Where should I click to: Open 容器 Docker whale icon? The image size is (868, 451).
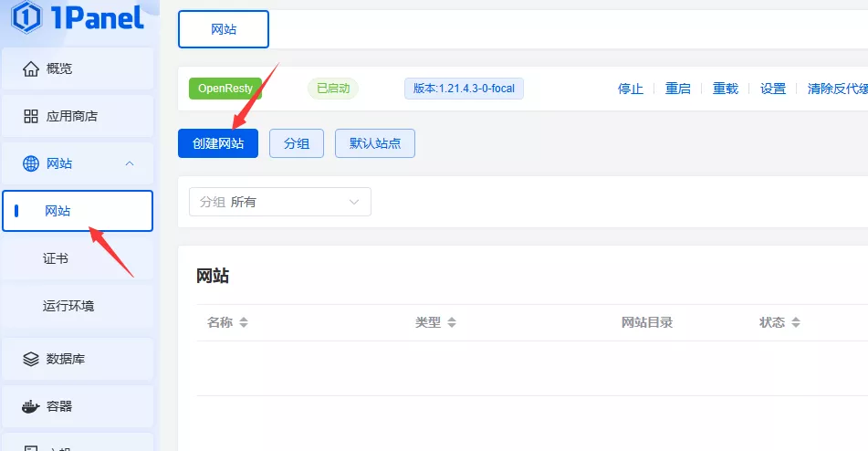point(31,406)
